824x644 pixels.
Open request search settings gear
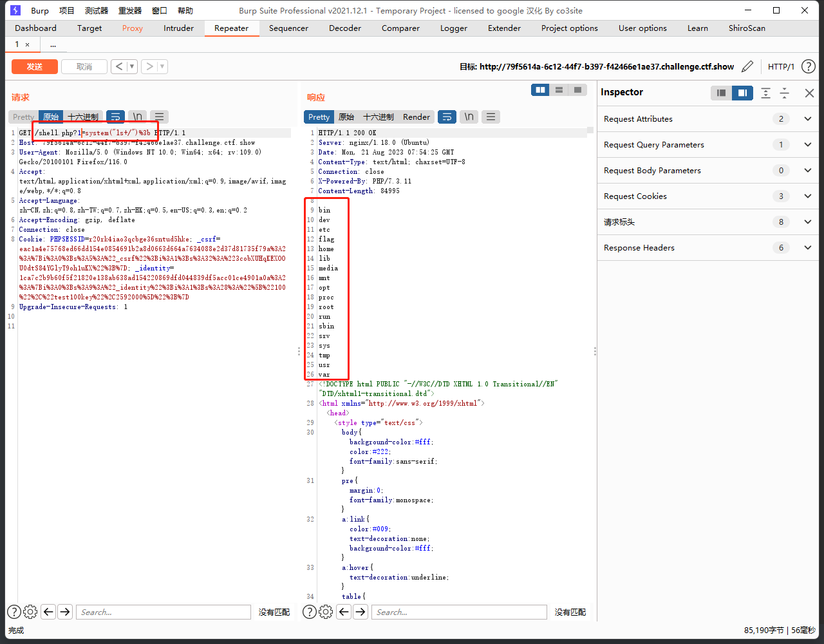[x=30, y=612]
